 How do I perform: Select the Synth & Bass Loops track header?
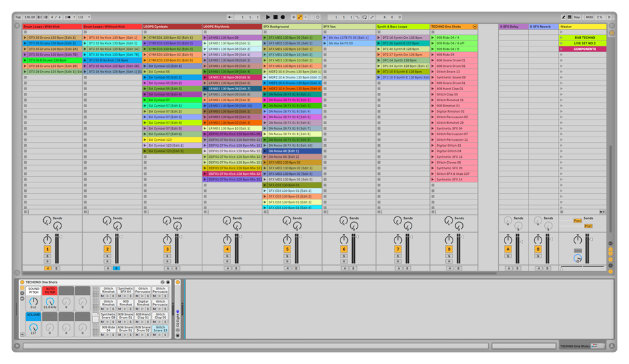(403, 27)
